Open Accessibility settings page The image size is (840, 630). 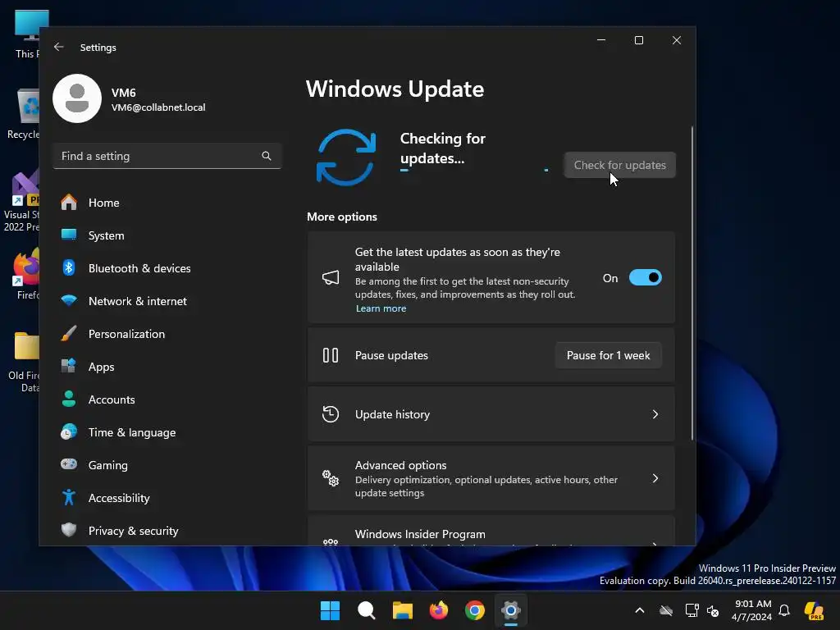coord(167,498)
